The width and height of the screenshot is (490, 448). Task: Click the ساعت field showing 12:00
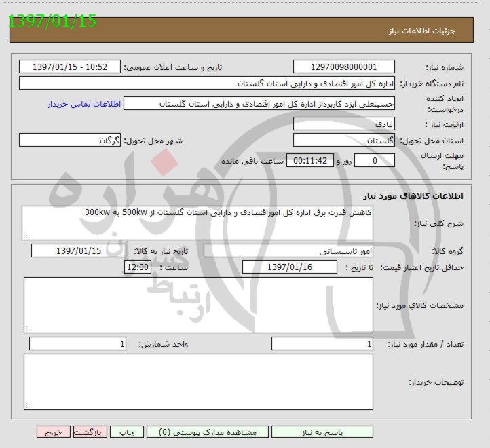pos(138,267)
